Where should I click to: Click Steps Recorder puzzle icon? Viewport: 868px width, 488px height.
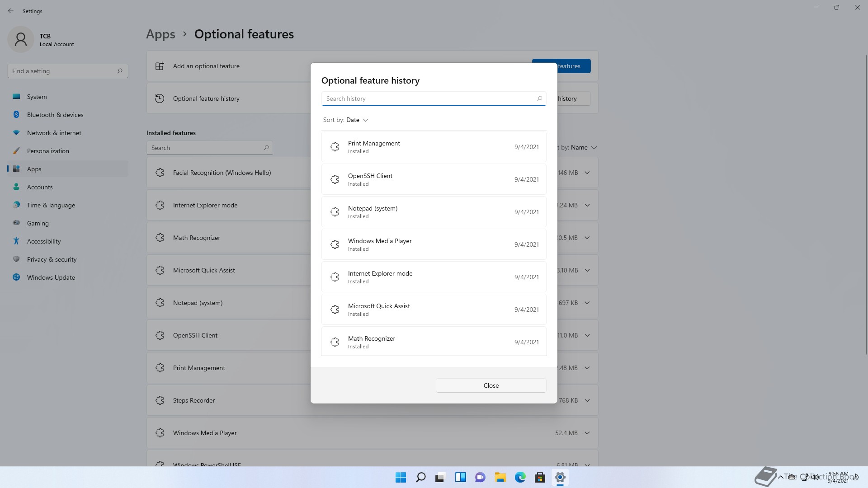(x=160, y=400)
